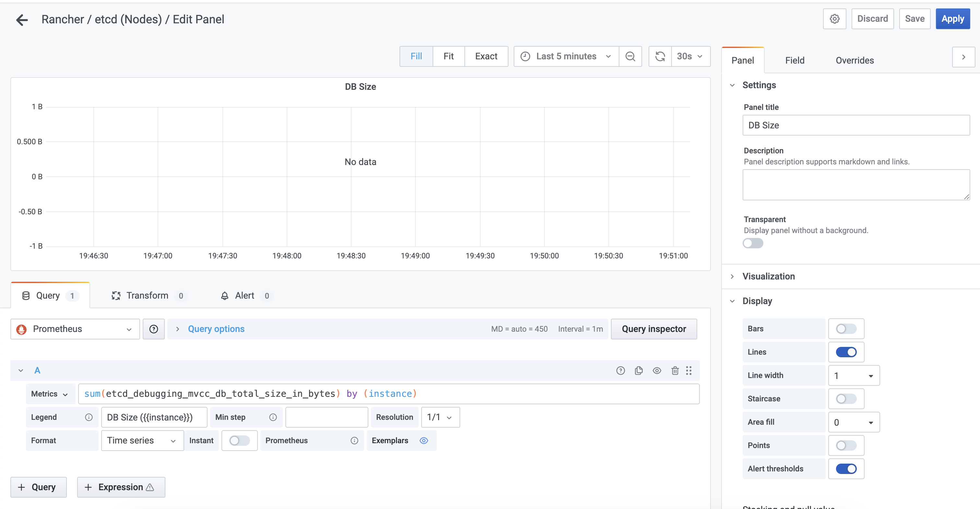Click the zoom out time range icon
980x509 pixels.
point(630,56)
